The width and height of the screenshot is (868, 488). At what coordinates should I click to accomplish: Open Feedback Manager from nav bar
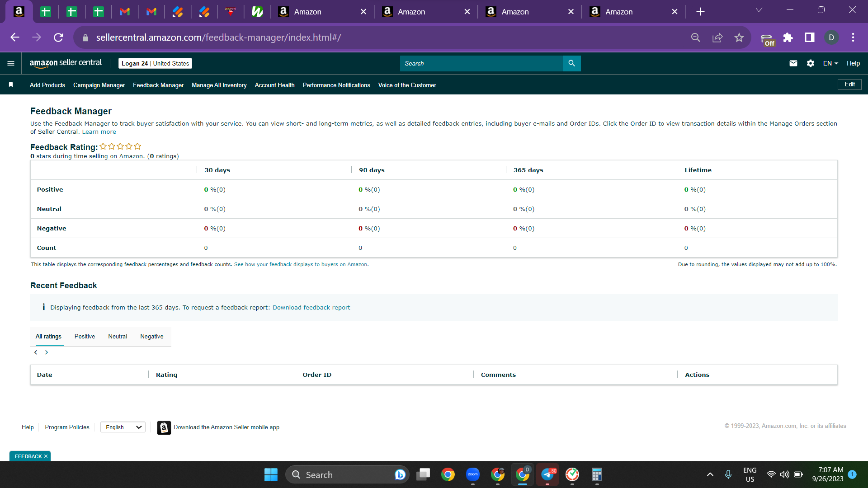[x=158, y=85]
